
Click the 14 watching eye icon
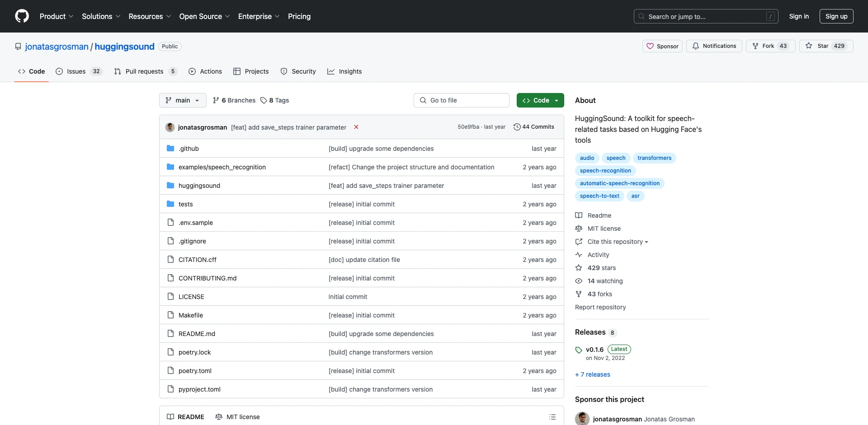(579, 281)
